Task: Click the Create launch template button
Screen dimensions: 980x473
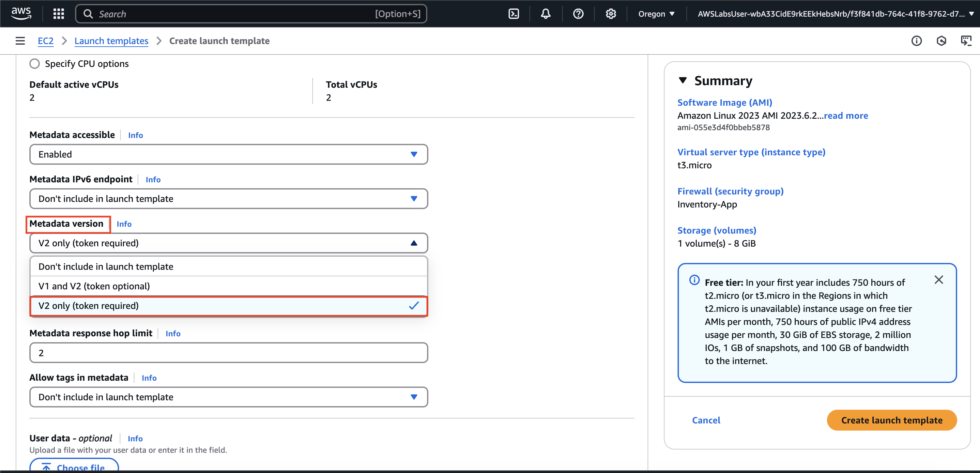Action: pyautogui.click(x=892, y=420)
